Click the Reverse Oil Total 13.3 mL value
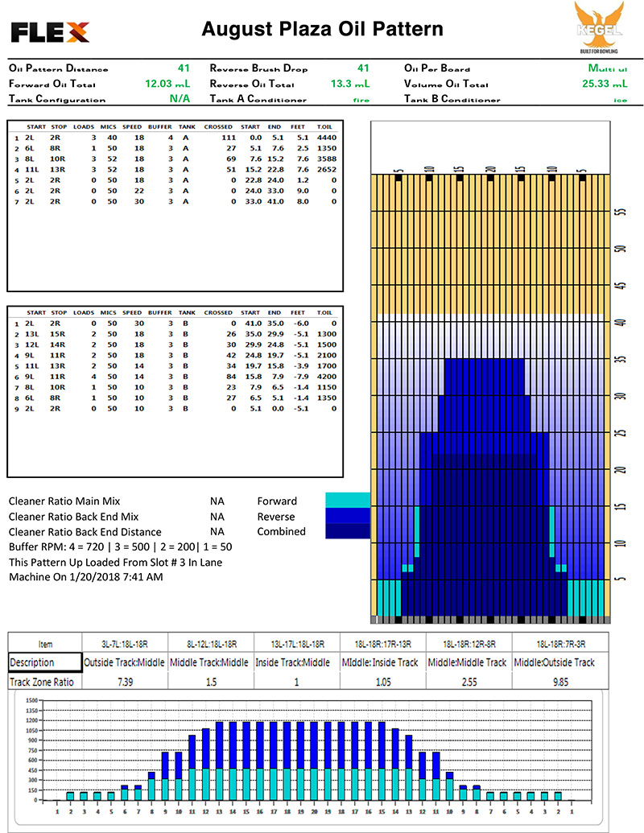 click(350, 84)
